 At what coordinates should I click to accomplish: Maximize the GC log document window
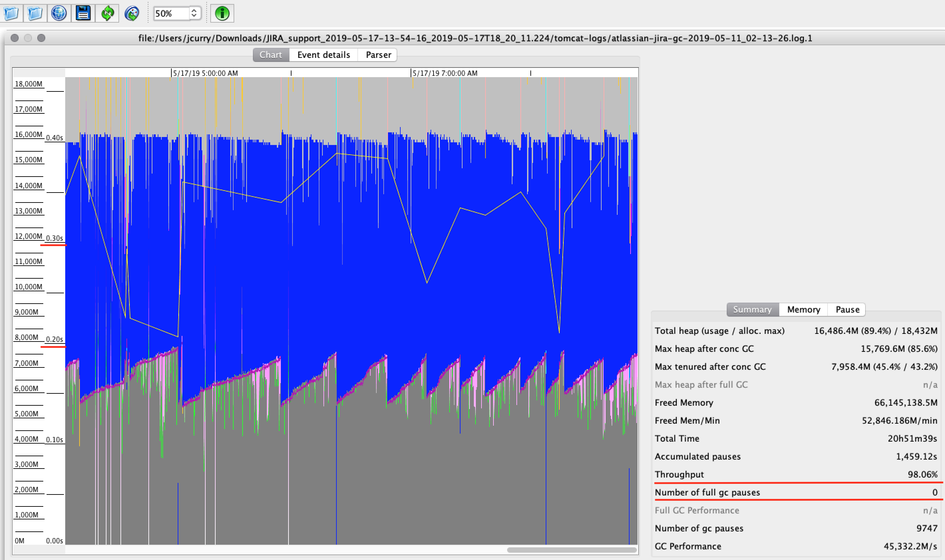click(41, 38)
